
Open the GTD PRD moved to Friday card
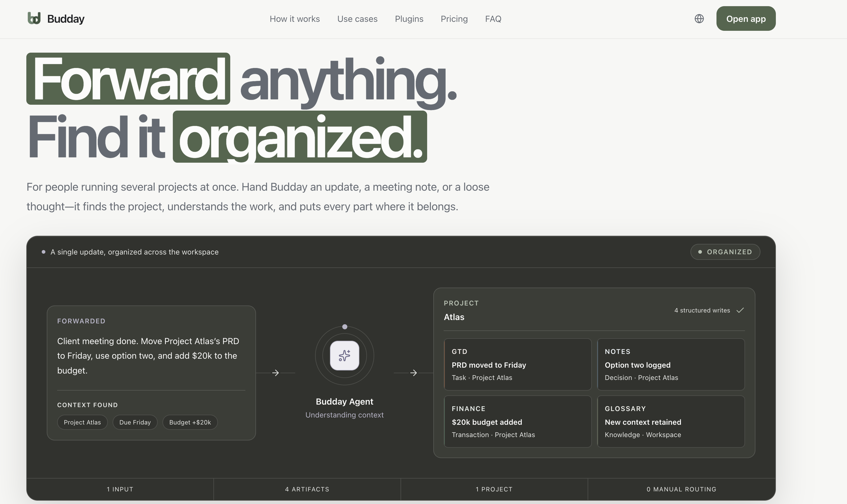[517, 364]
